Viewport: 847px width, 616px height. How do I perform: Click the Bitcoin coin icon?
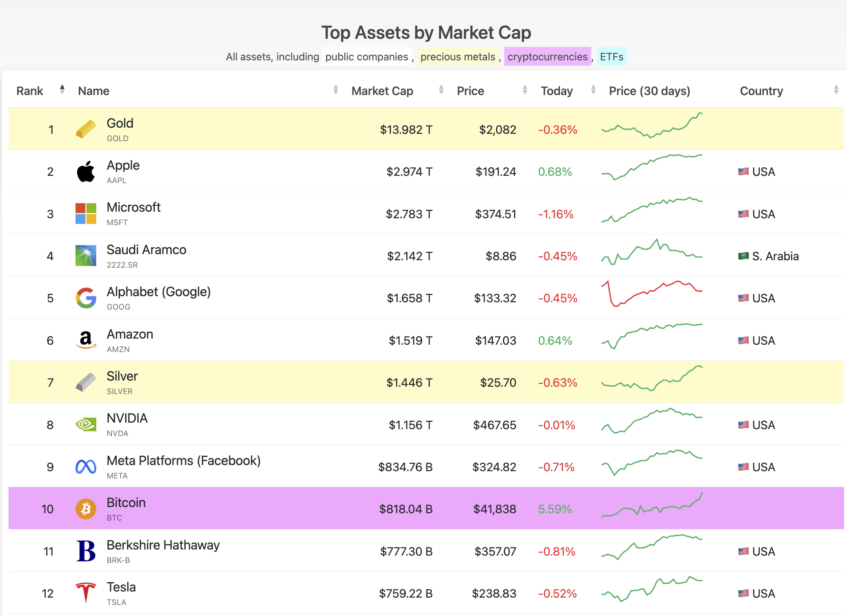[86, 509]
